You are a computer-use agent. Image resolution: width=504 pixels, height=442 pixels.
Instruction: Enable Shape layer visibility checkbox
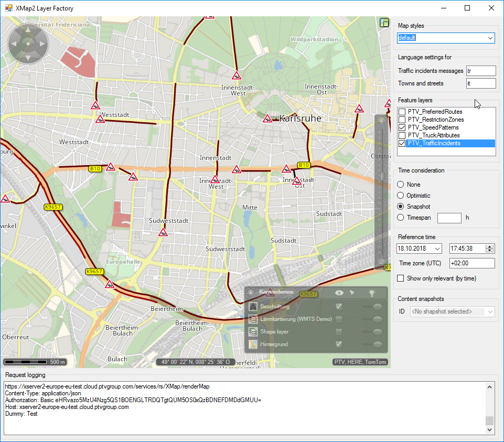click(338, 331)
